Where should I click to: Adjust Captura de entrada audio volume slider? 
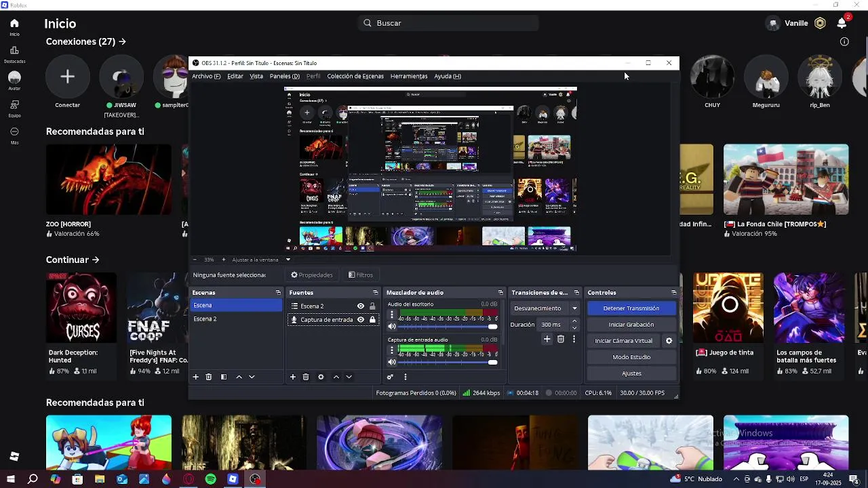448,362
